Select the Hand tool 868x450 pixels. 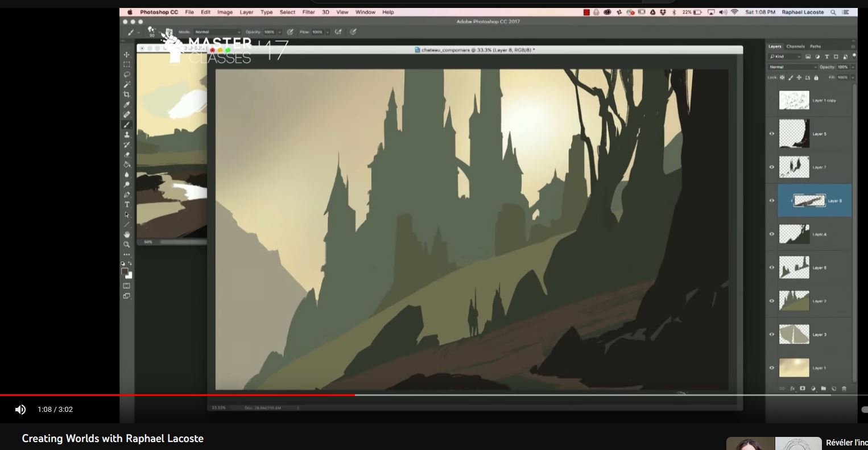point(127,234)
